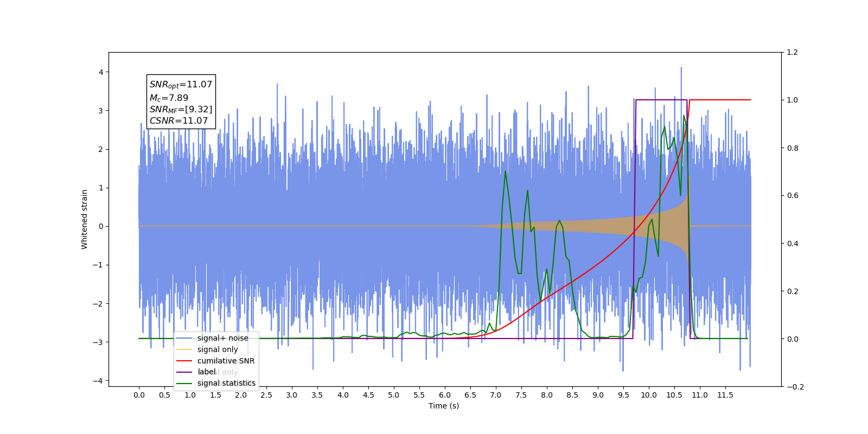Click the −4 tick on the strain axis
Viewport: 868px width, 434px height.
click(98, 381)
